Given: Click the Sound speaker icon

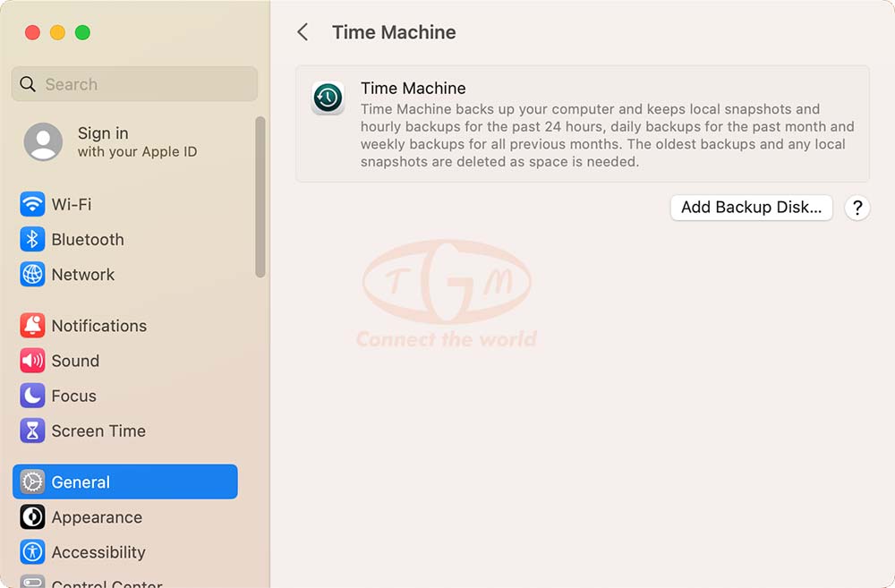Looking at the screenshot, I should click(32, 361).
